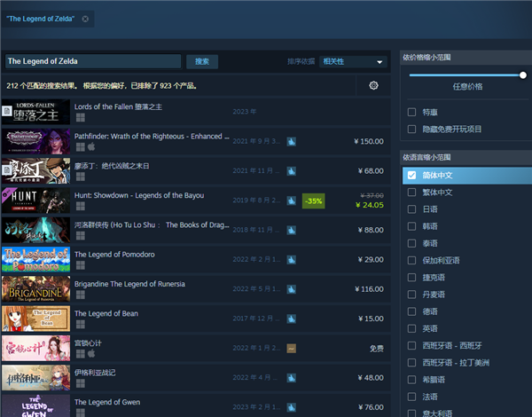Click Windows icon under Pathfinder title
The image size is (532, 417).
(81, 146)
